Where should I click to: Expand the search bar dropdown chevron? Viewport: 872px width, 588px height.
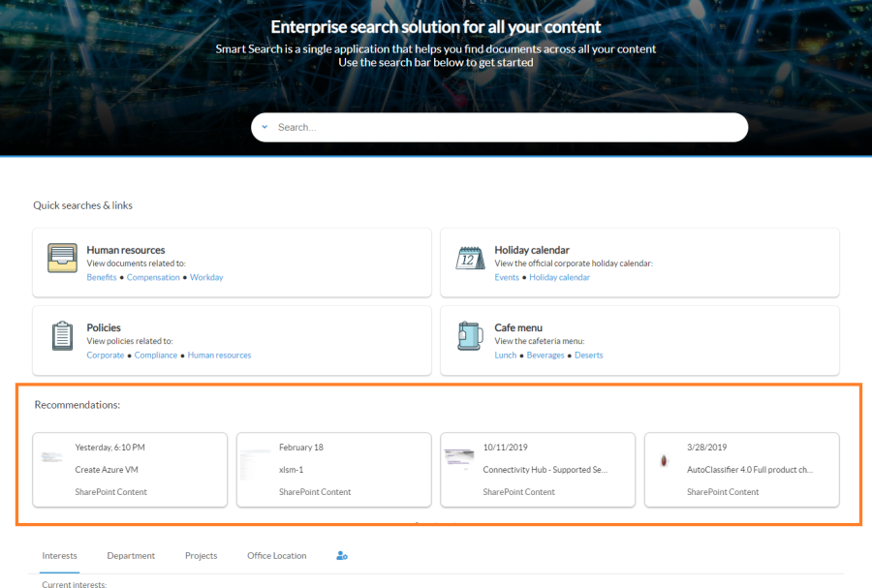tap(265, 127)
